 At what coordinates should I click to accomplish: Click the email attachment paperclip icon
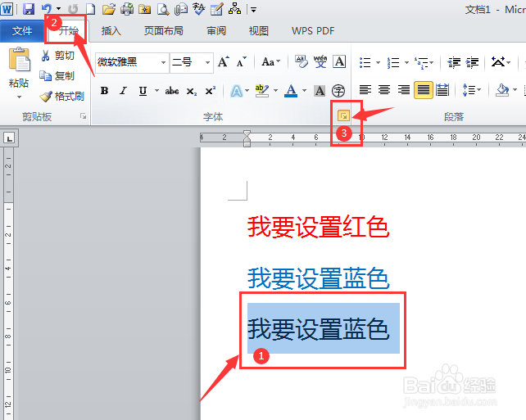[x=181, y=9]
